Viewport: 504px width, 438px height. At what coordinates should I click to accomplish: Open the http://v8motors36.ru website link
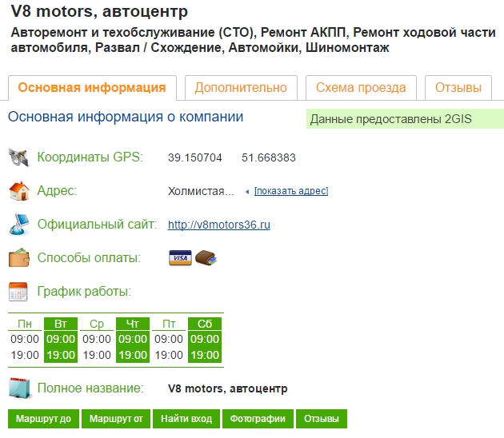point(219,225)
